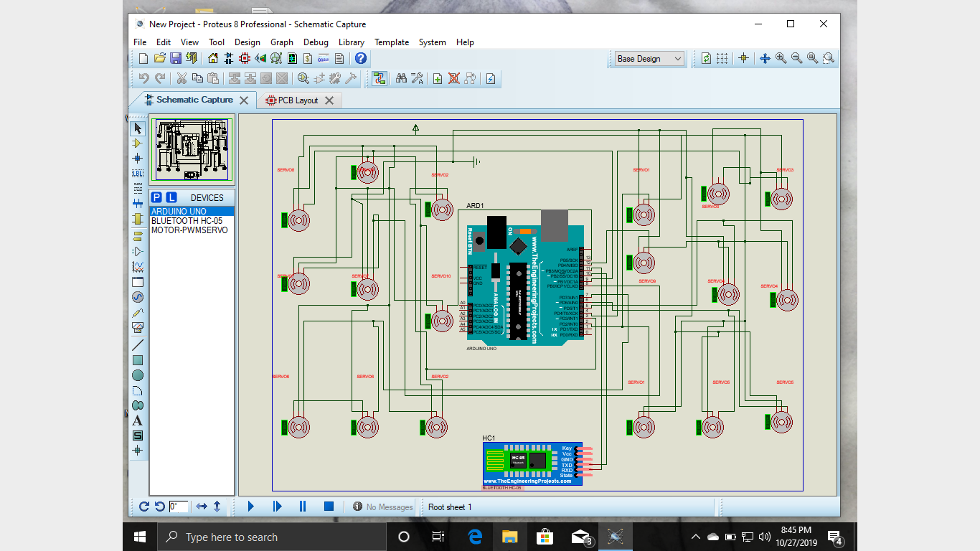Select the 2D line drawing tool
Screen dimensions: 980x551
click(138, 345)
